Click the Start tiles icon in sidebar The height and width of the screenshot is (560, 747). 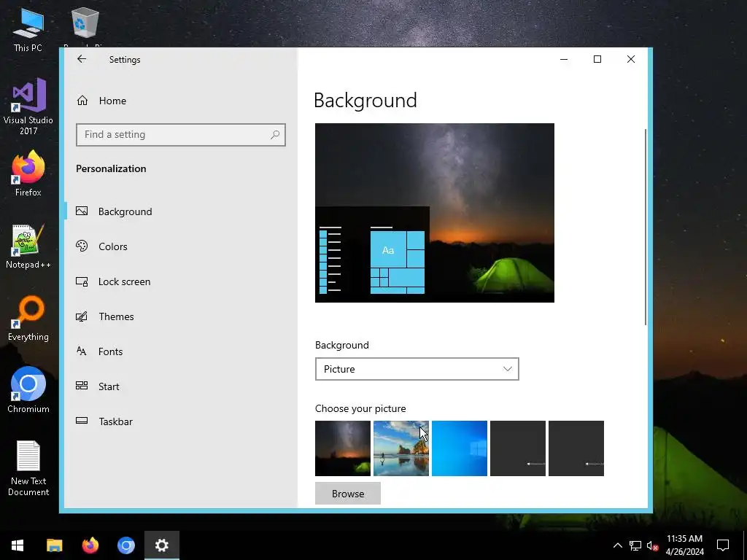point(82,386)
